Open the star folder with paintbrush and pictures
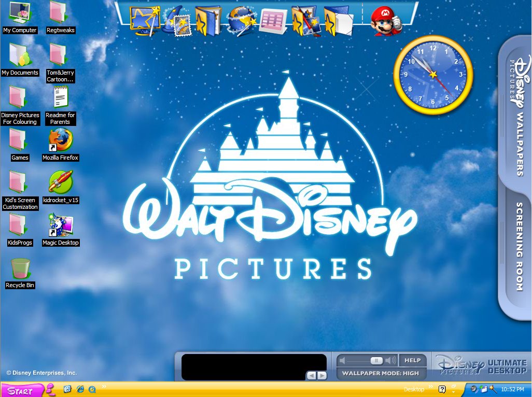The height and width of the screenshot is (397, 532). 306,21
